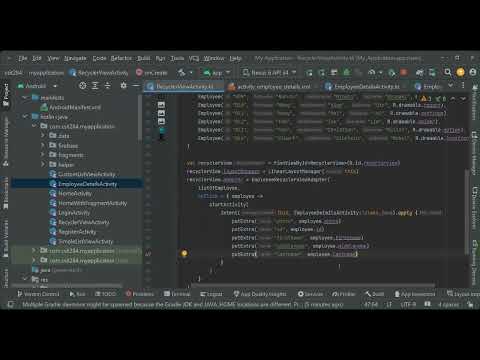480x360 pixels.
Task: Open App Quality Insights tool window
Action: 260,294
